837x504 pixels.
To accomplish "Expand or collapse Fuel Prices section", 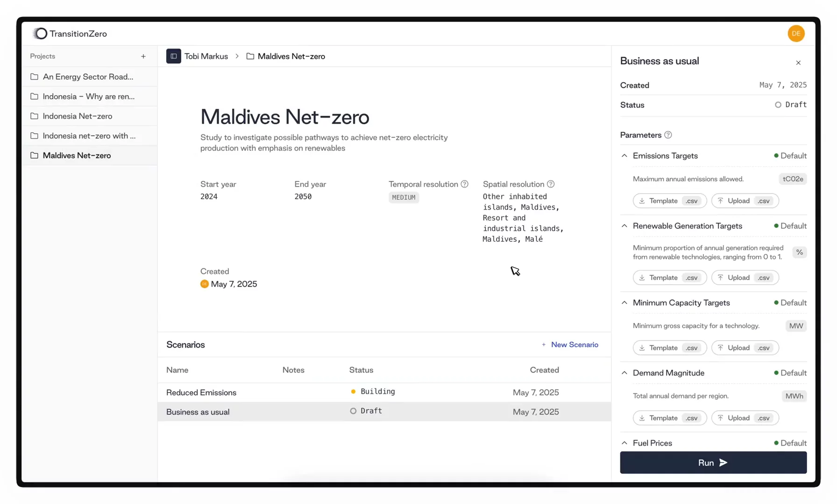I will point(624,443).
